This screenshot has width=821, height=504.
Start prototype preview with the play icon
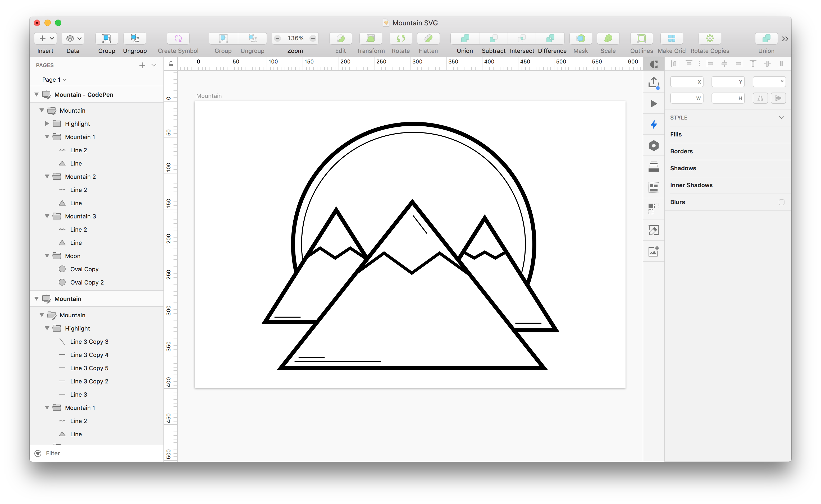pos(654,104)
